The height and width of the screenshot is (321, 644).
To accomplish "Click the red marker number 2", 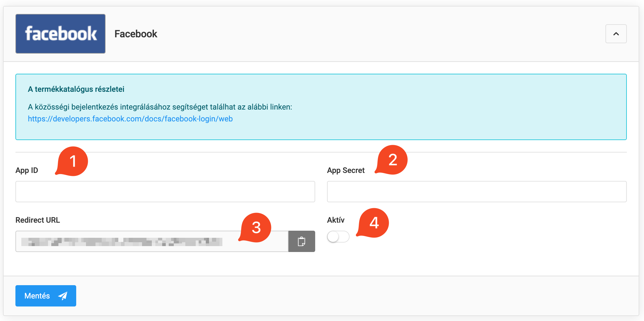I will tap(393, 160).
